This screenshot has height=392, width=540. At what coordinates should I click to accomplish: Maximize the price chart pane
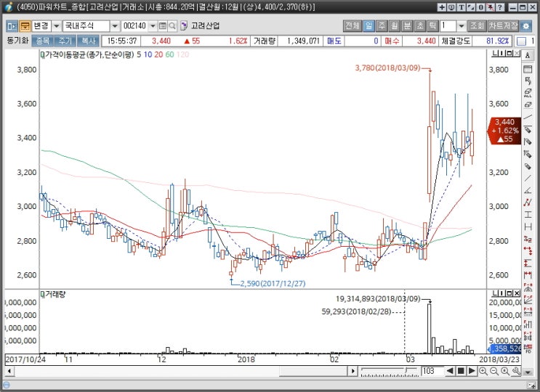[x=510, y=53]
